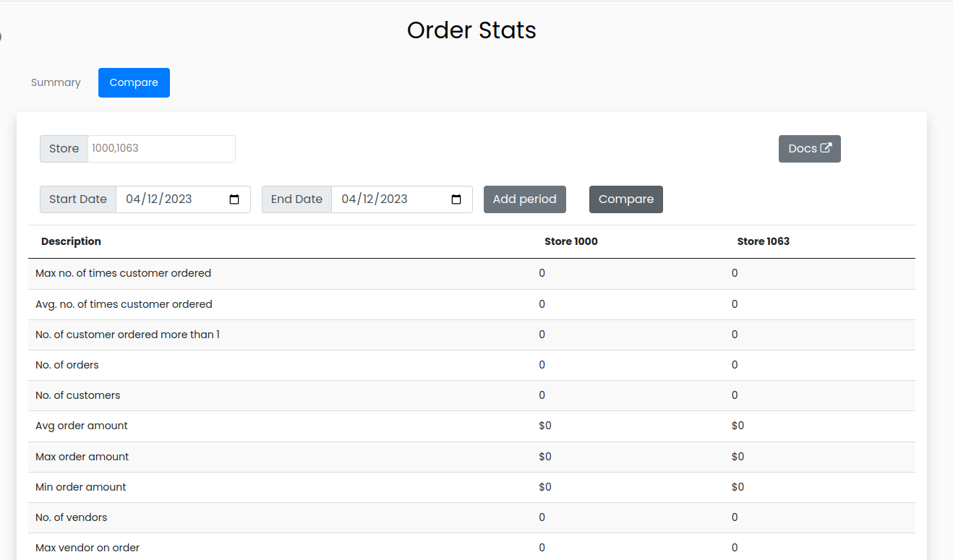Switch to the Summary tab
953x560 pixels.
pos(56,82)
